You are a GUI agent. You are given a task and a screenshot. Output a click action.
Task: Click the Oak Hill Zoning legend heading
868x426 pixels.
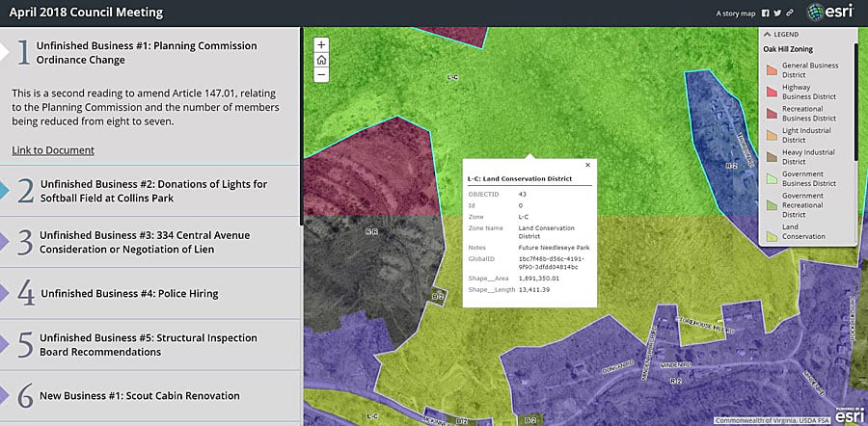[788, 49]
